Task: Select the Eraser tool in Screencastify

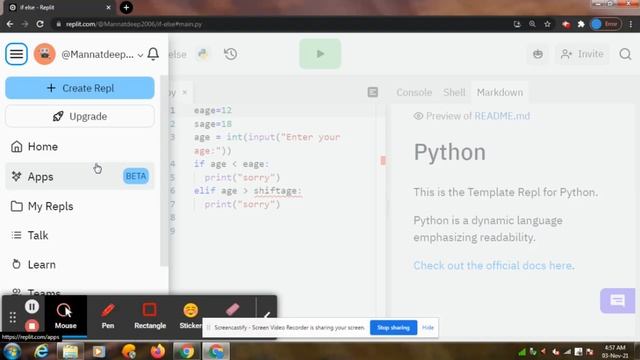Action: pyautogui.click(x=232, y=309)
